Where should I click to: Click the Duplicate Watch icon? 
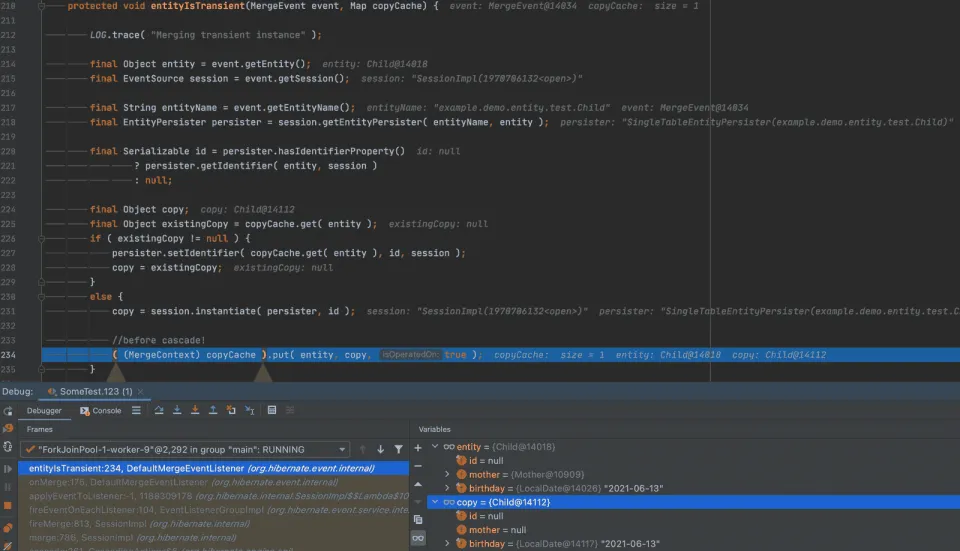(418, 520)
